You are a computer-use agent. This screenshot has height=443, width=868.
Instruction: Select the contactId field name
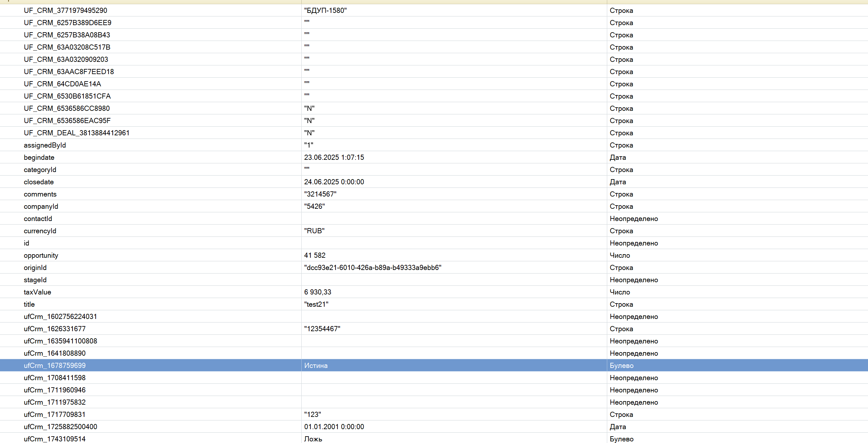click(38, 219)
